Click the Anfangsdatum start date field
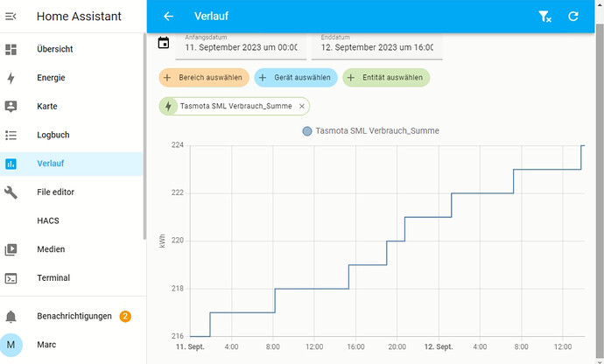The width and height of the screenshot is (604, 364). [x=240, y=45]
